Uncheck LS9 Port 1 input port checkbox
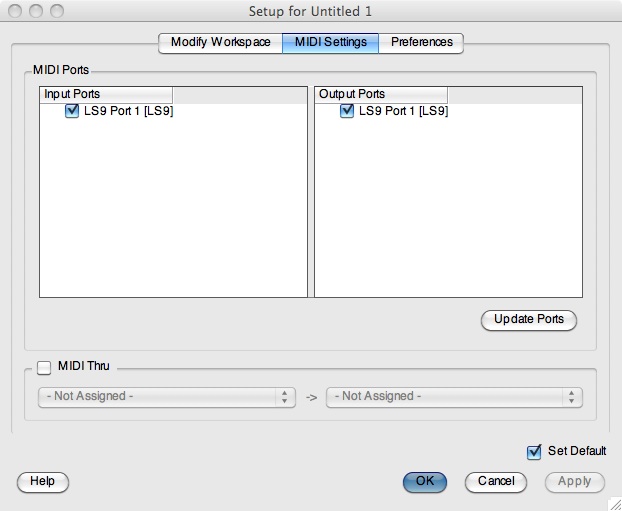 (72, 112)
